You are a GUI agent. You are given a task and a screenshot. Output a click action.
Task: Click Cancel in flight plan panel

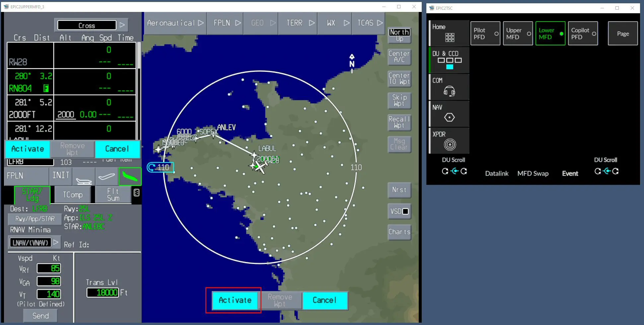click(117, 149)
